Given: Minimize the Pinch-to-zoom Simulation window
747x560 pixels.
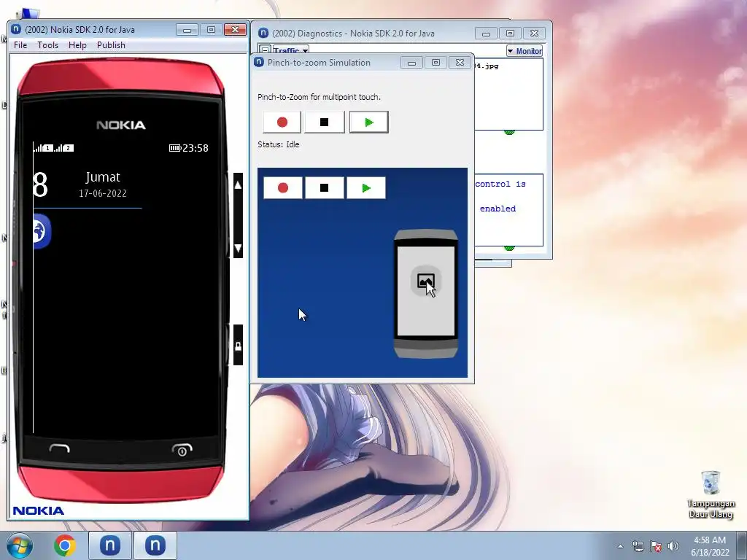Looking at the screenshot, I should 411,63.
